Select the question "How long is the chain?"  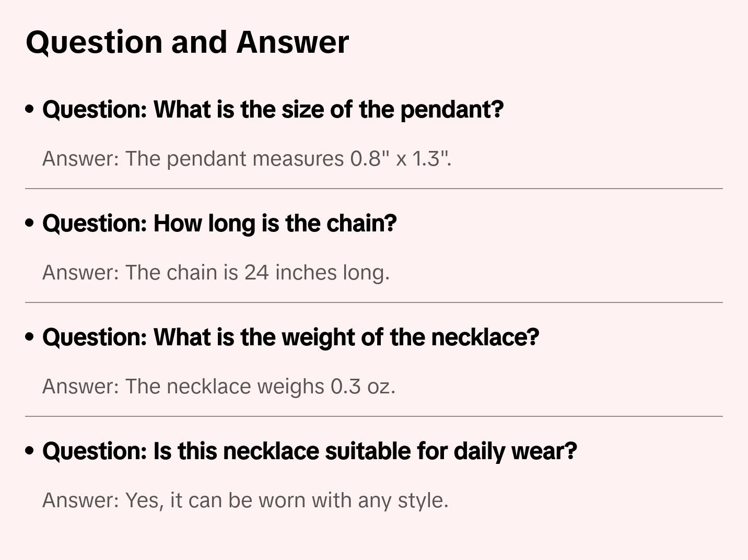(219, 223)
